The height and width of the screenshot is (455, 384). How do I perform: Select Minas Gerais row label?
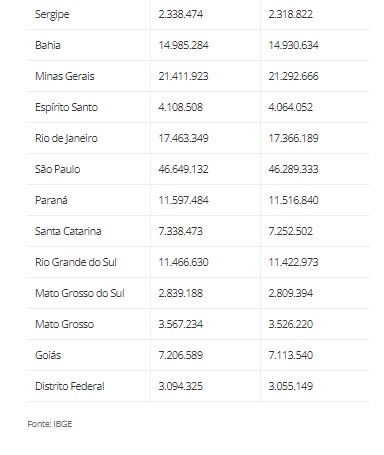[65, 76]
